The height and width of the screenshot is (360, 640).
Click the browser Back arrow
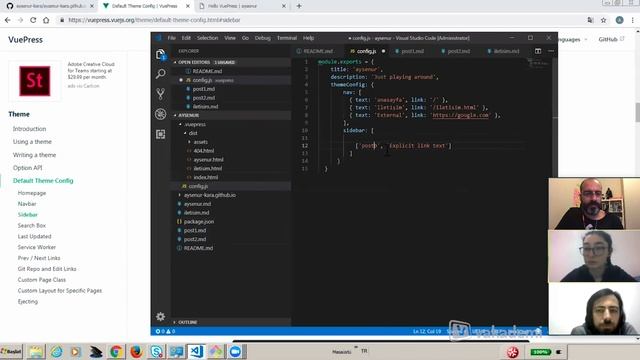pyautogui.click(x=8, y=20)
